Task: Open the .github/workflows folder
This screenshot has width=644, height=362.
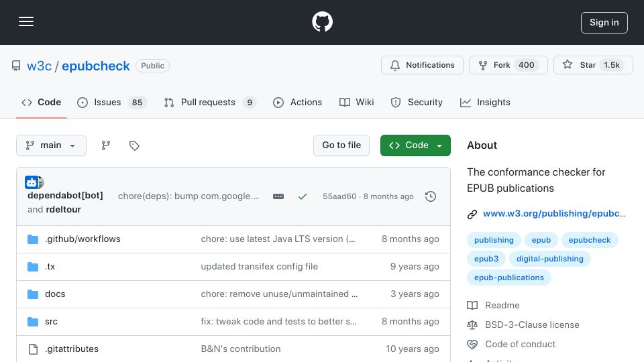Action: coord(83,239)
